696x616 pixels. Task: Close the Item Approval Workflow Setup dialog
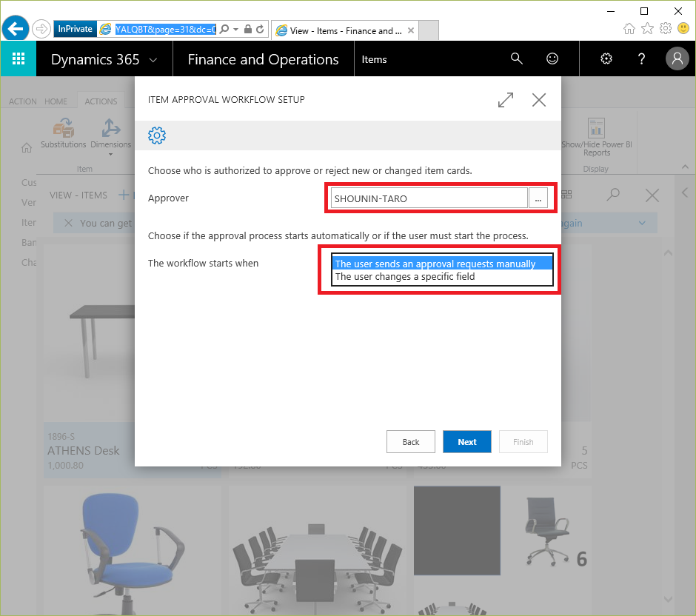click(x=539, y=100)
